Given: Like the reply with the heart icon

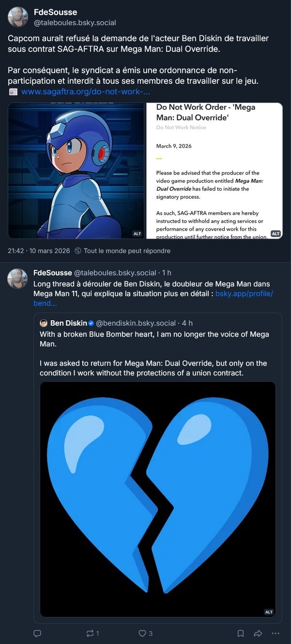Looking at the screenshot, I should click(x=142, y=633).
